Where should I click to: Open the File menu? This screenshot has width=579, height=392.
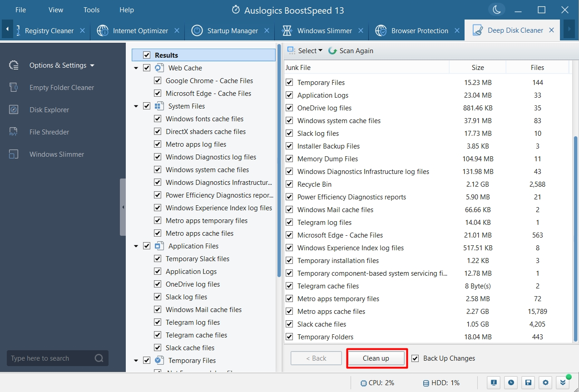(x=21, y=10)
